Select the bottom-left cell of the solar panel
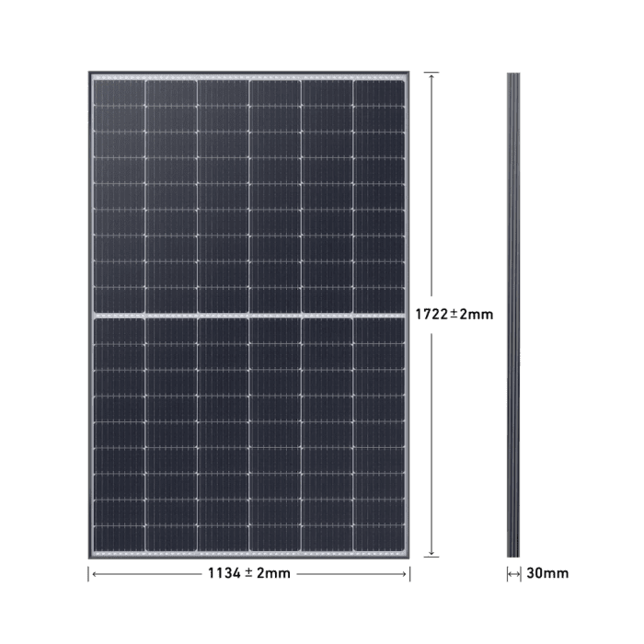 (119, 539)
